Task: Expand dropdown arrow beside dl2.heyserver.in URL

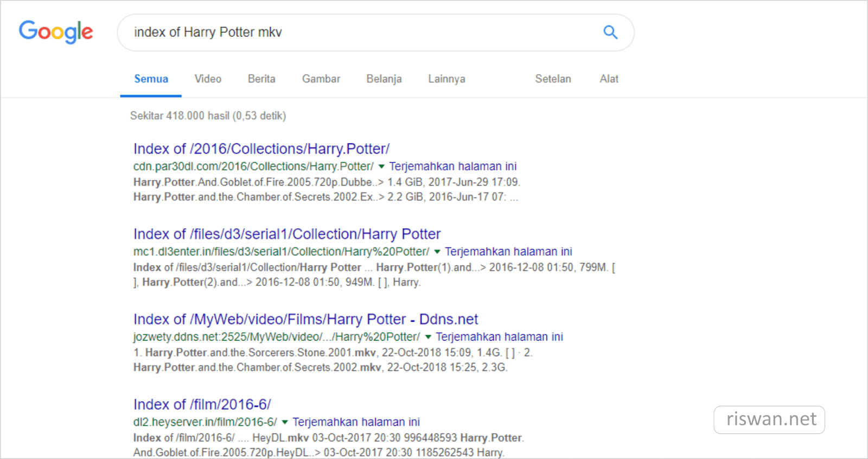Action: 285,422
